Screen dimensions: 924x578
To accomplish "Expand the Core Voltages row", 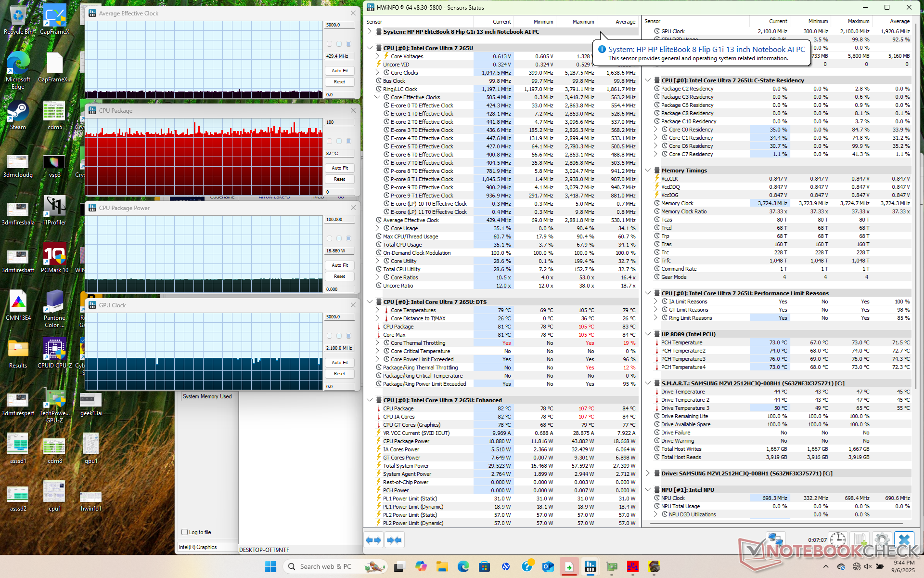I will 377,56.
